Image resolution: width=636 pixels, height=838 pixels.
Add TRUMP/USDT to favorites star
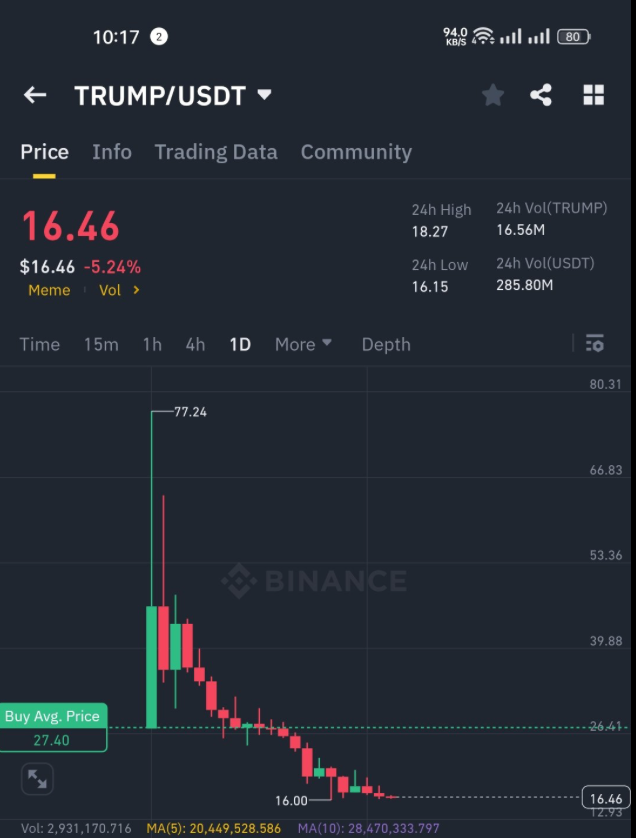492,95
